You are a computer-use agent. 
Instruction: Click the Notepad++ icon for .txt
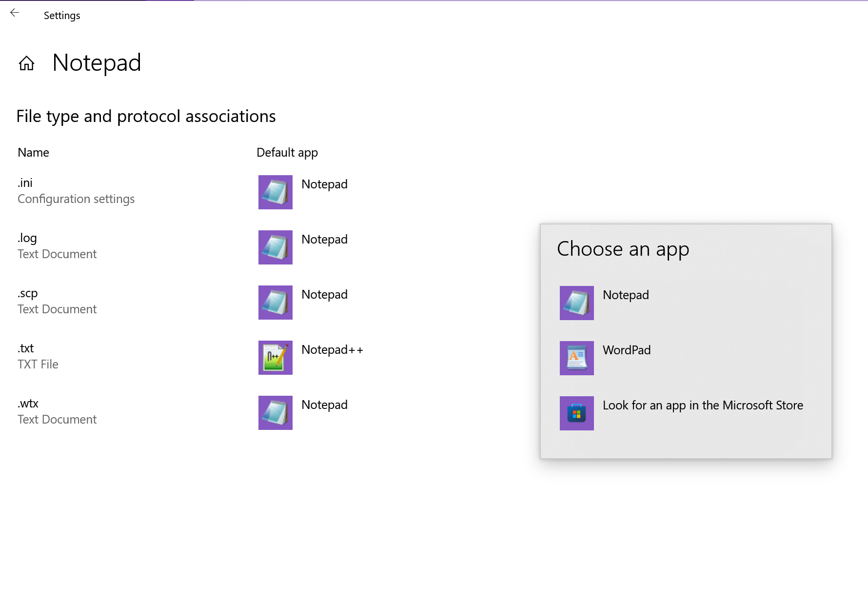[275, 358]
